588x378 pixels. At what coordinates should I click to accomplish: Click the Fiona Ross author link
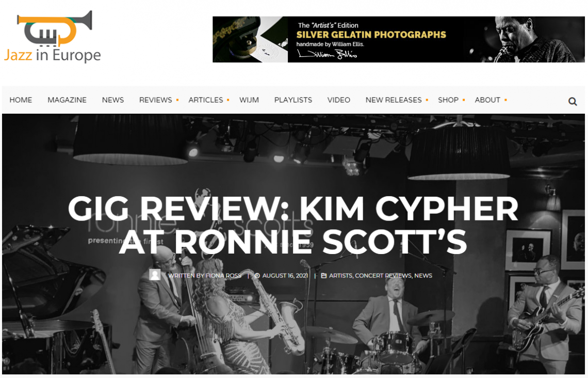point(223,276)
